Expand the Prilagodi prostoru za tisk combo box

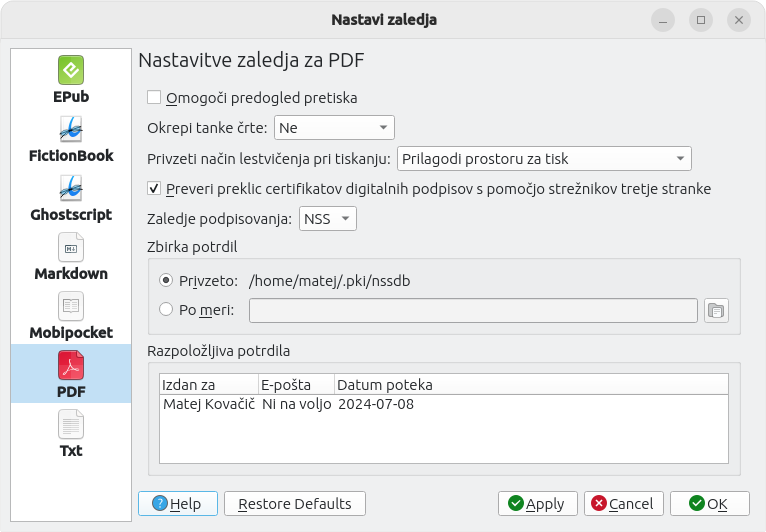(544, 159)
